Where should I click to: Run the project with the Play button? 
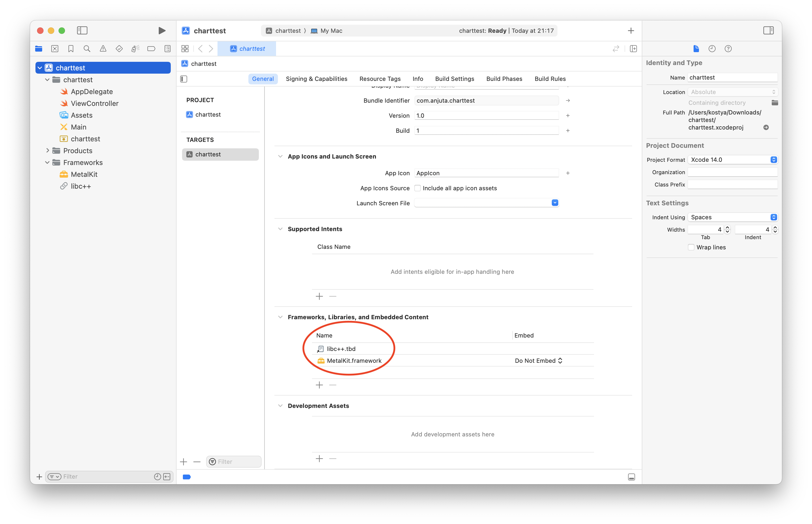(162, 31)
